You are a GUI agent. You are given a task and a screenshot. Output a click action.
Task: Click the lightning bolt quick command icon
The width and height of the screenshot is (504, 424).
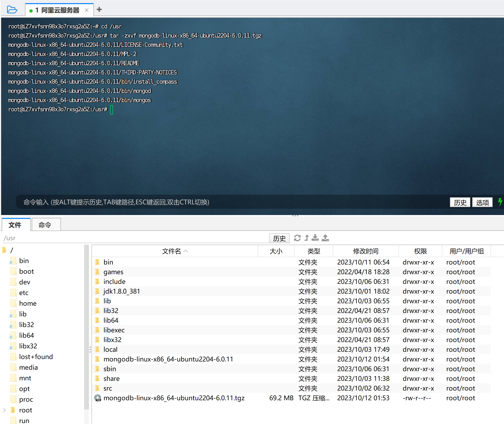pyautogui.click(x=500, y=202)
